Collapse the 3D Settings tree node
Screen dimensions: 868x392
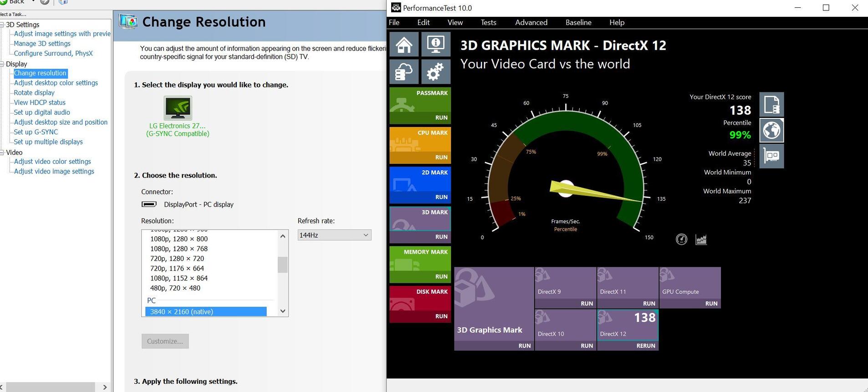pos(2,25)
